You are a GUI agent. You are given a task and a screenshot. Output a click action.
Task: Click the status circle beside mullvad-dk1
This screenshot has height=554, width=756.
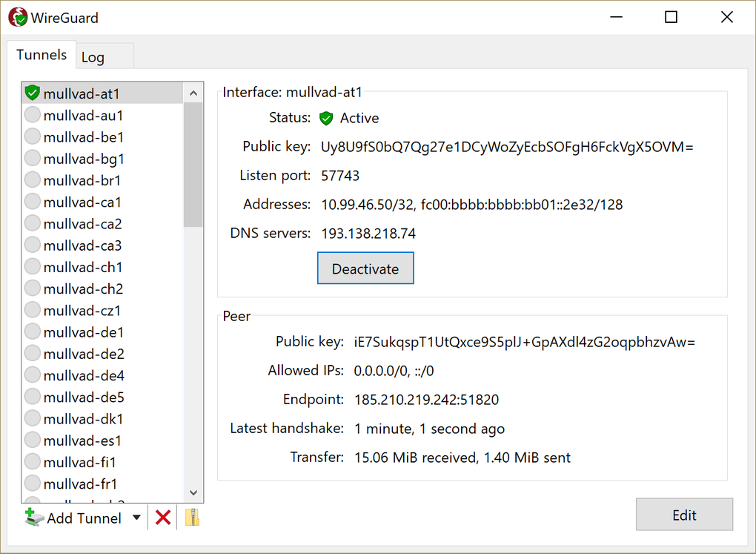[x=32, y=418]
